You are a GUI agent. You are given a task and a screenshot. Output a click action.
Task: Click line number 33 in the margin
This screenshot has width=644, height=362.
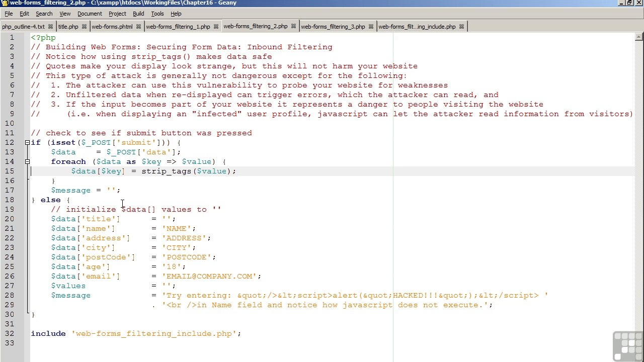(x=10, y=343)
